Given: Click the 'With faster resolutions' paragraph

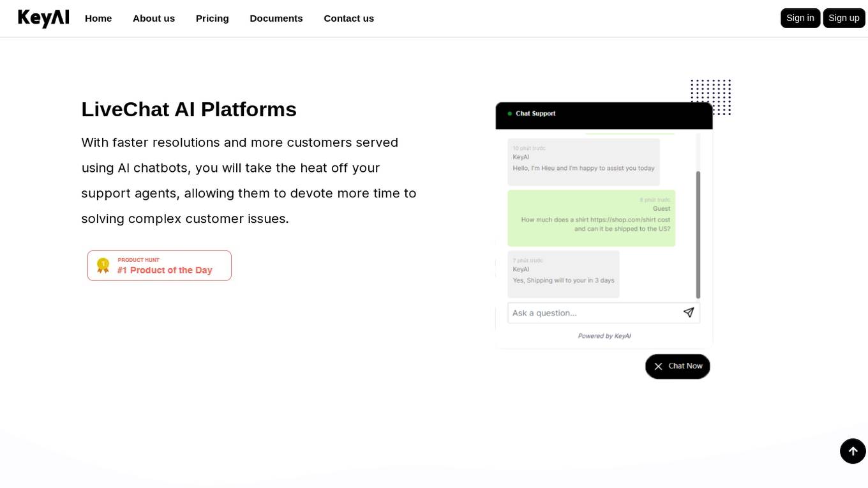Looking at the screenshot, I should tap(249, 181).
